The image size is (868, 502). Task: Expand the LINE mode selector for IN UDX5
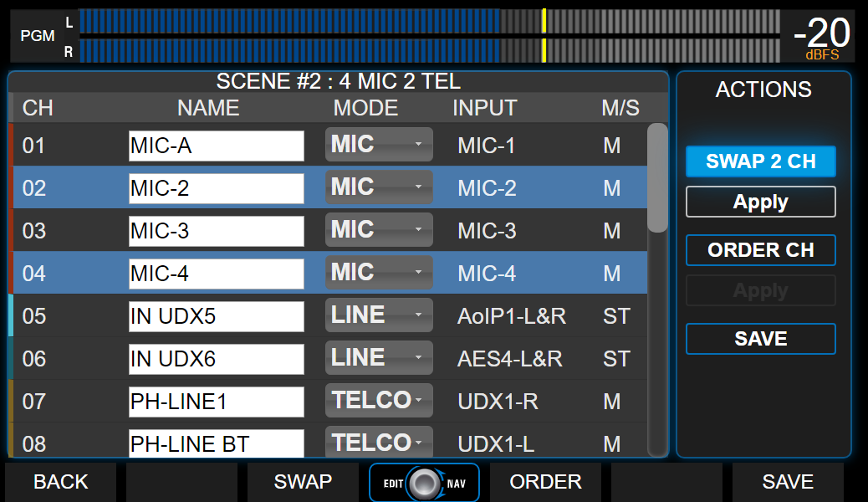pos(378,315)
